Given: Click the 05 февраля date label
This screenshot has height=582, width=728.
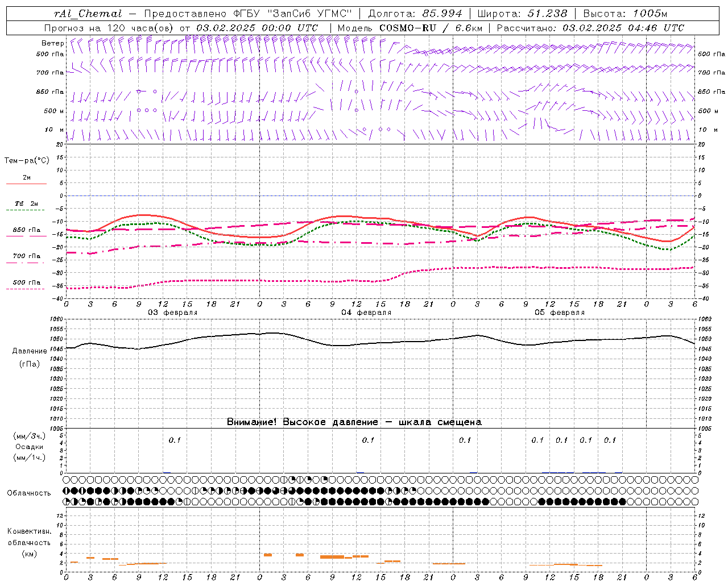Looking at the screenshot, I should click(560, 313).
